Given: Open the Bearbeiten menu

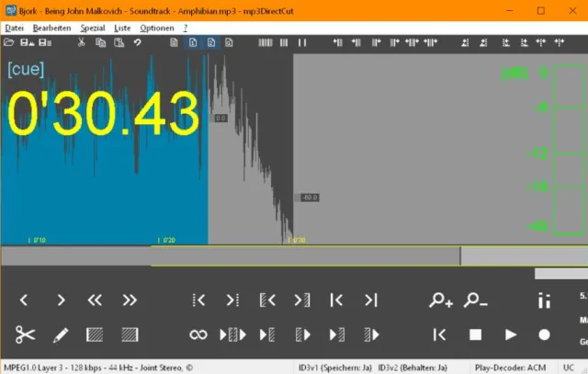Looking at the screenshot, I should point(51,28).
